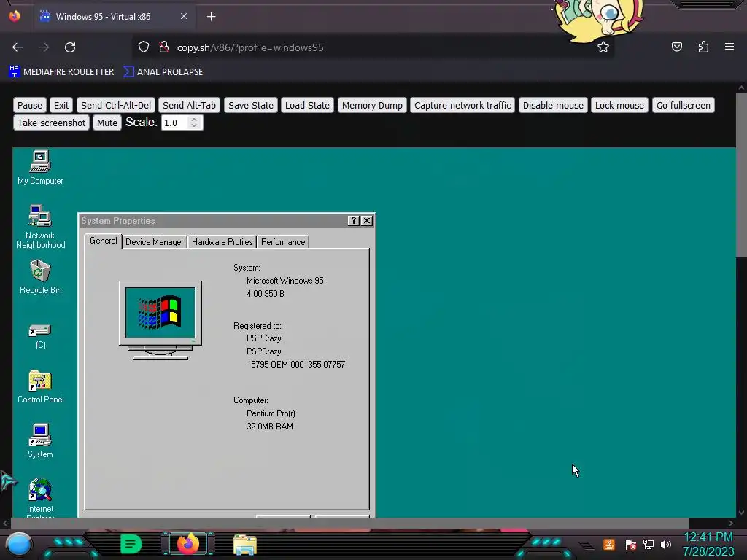Click the 'Pentium Pro(r)' text
The width and height of the screenshot is (747, 560).
271,413
